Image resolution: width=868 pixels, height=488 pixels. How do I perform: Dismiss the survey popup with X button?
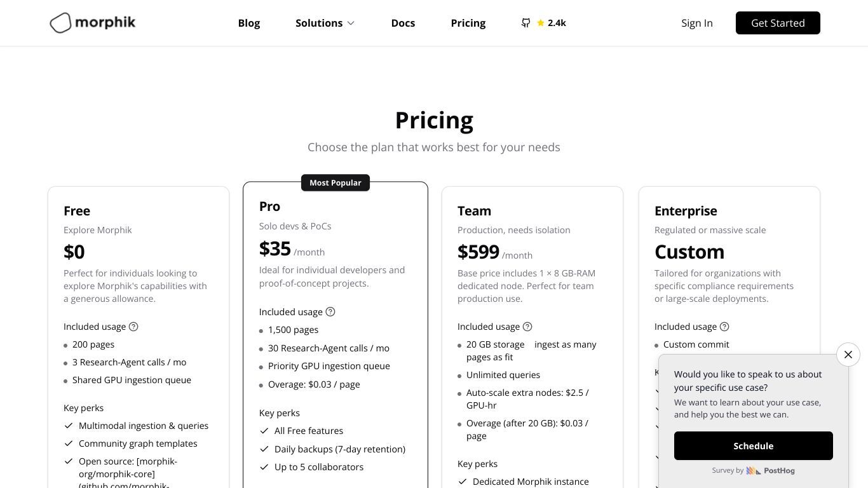[x=848, y=355]
